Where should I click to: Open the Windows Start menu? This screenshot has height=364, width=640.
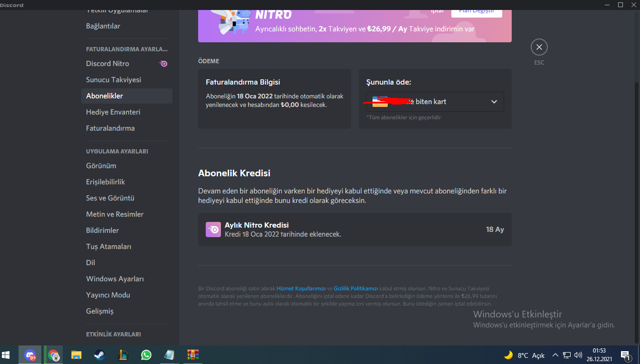pyautogui.click(x=6, y=355)
